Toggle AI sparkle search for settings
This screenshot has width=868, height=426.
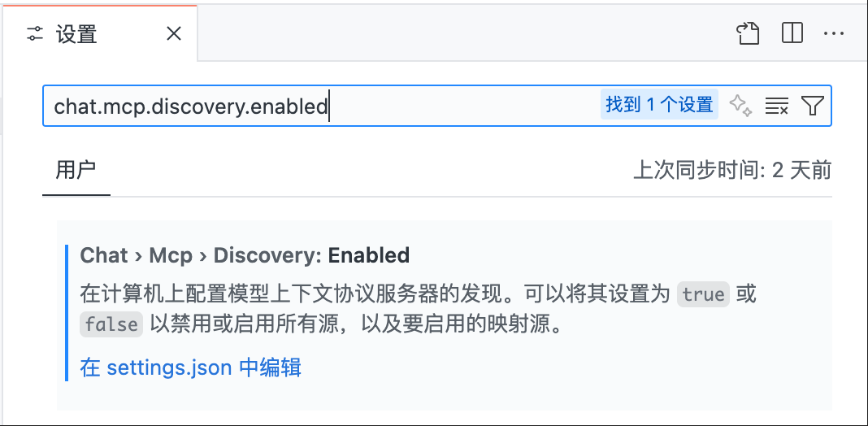tap(740, 105)
